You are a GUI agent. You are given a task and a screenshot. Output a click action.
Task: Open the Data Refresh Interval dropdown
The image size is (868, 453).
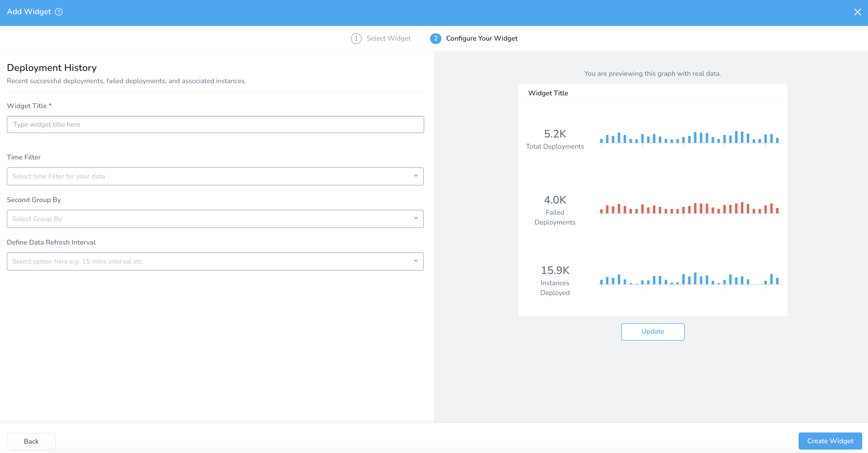[215, 261]
